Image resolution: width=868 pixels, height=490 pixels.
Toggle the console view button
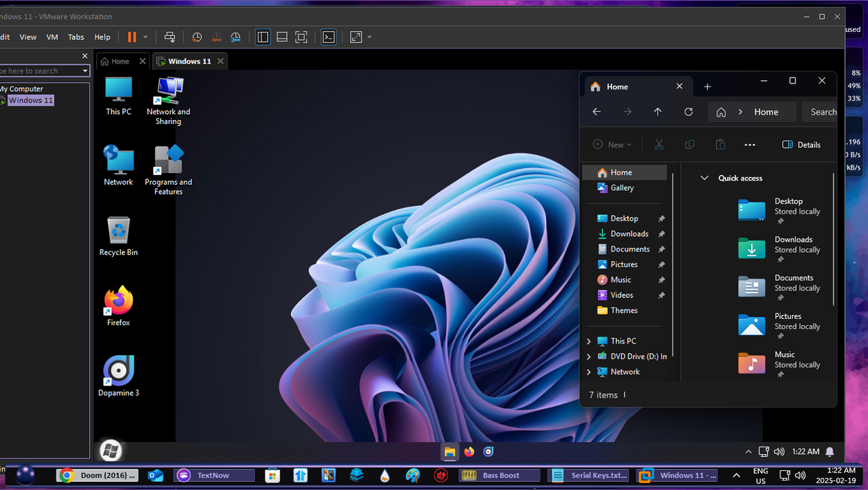point(328,37)
